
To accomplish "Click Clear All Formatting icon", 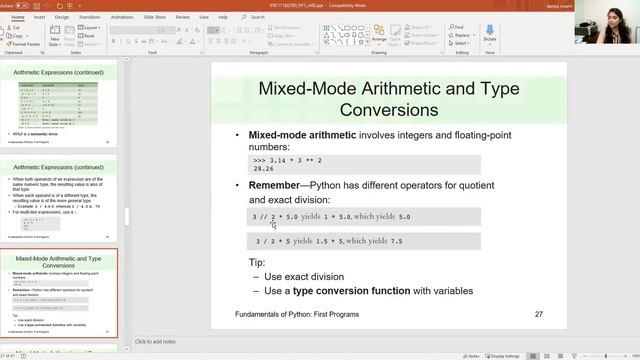I will tap(197, 30).
